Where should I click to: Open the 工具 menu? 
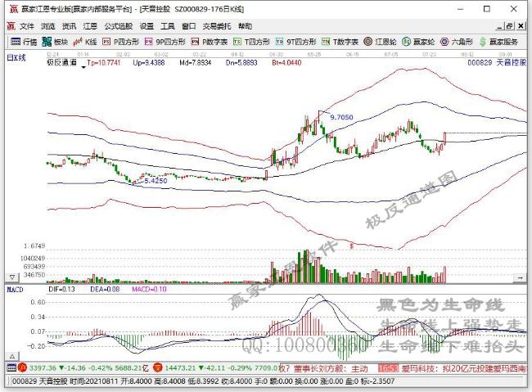pyautogui.click(x=168, y=26)
